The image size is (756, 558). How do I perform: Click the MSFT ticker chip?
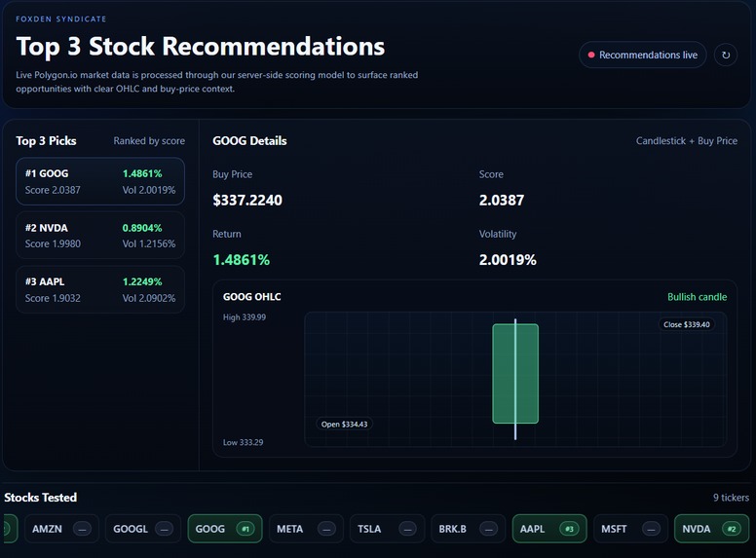pos(630,529)
